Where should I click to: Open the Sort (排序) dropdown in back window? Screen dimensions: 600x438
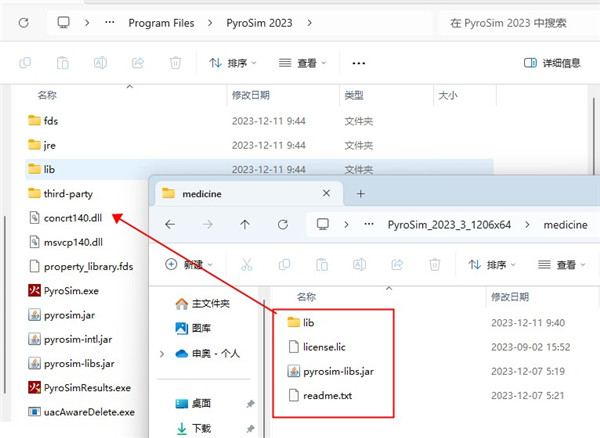coord(232,63)
